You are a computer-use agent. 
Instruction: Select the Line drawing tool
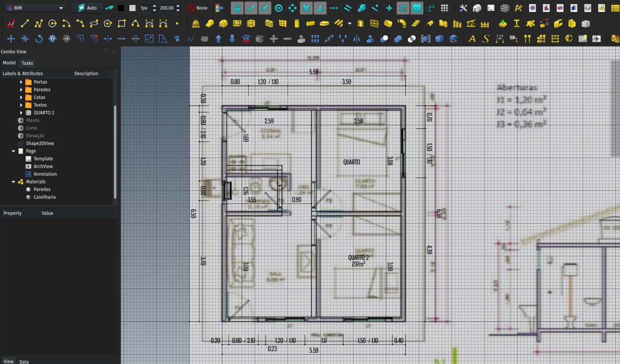(25, 24)
